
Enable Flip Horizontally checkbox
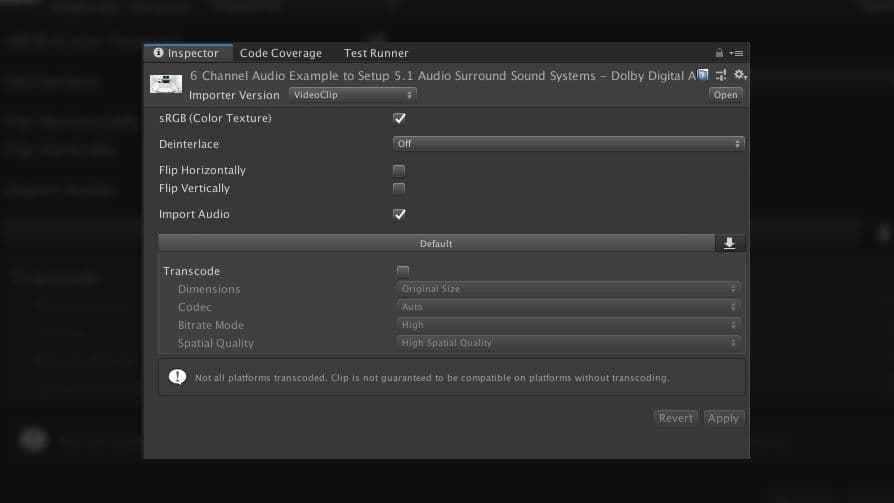click(399, 170)
